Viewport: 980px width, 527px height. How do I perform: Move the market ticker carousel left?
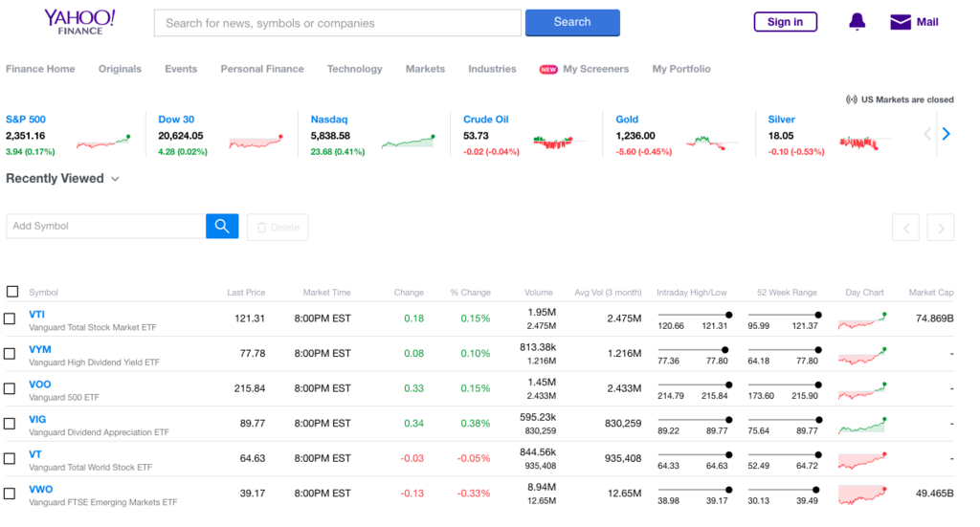(927, 134)
